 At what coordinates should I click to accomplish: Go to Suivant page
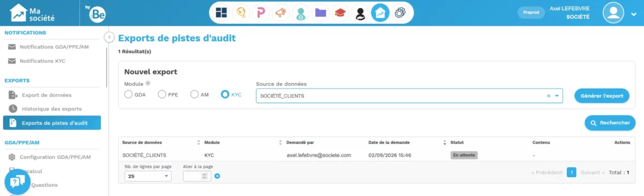(x=592, y=172)
